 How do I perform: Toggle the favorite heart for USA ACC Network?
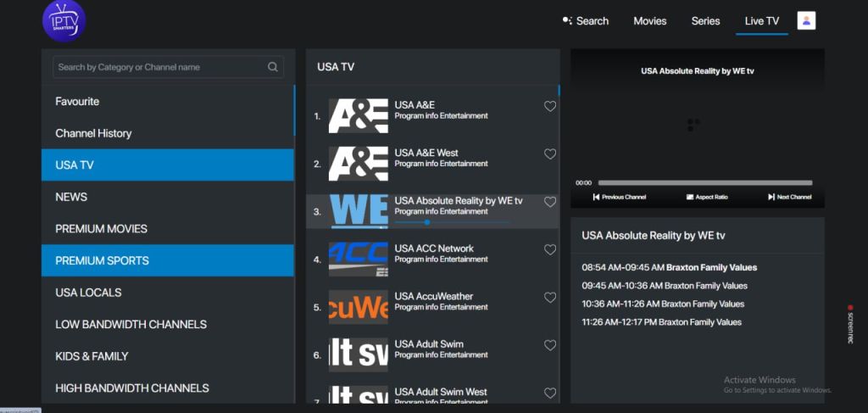[550, 250]
